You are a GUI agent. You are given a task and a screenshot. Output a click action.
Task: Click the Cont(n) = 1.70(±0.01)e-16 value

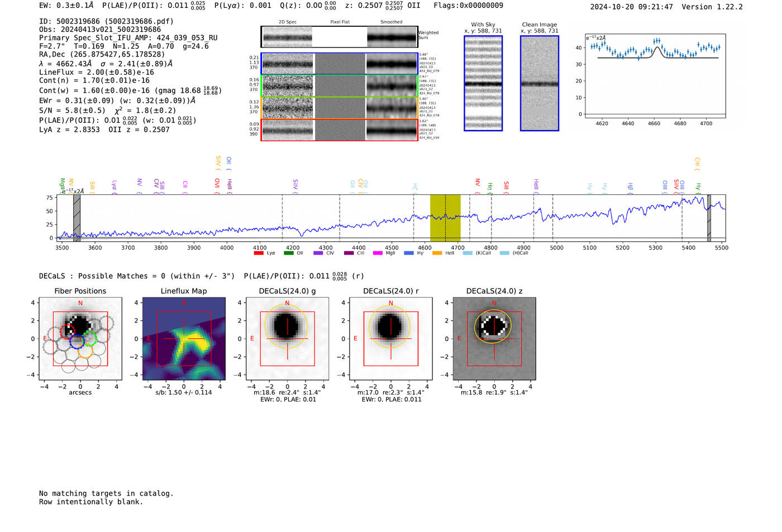(94, 80)
